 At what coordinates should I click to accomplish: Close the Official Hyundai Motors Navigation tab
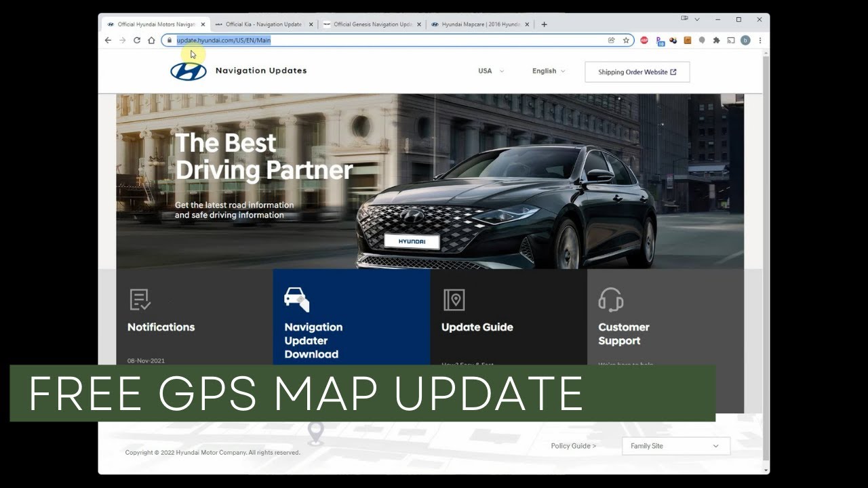click(203, 24)
